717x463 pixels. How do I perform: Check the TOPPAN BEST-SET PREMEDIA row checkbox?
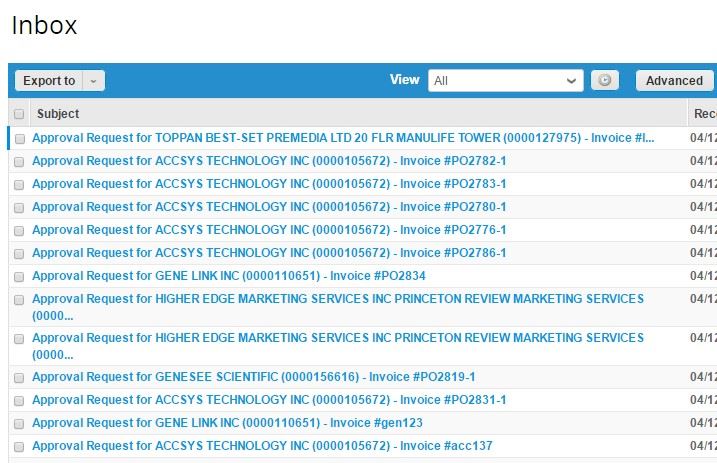(x=19, y=139)
